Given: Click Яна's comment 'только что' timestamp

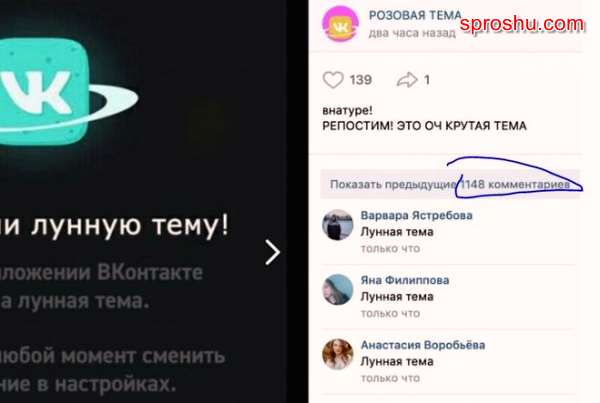Looking at the screenshot, I should point(390,313).
